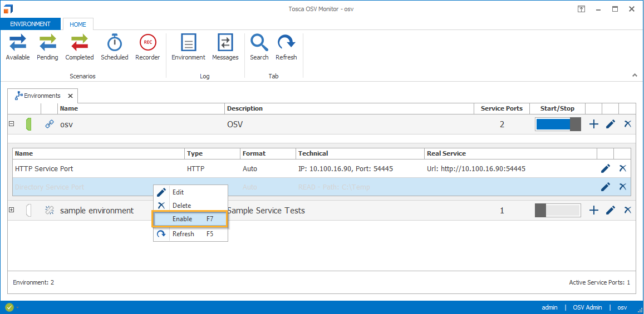The width and height of the screenshot is (644, 314).
Task: Open the Messages log
Action: coord(225,47)
